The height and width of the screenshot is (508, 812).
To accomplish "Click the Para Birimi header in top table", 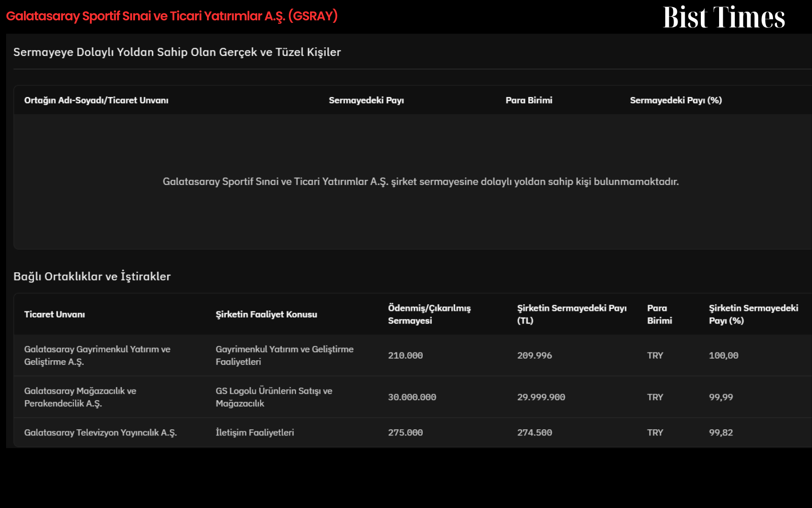I will pyautogui.click(x=529, y=100).
